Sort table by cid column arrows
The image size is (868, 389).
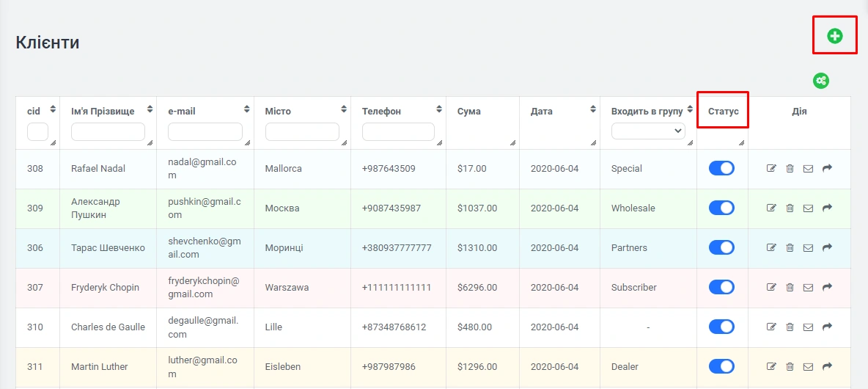[x=53, y=109]
